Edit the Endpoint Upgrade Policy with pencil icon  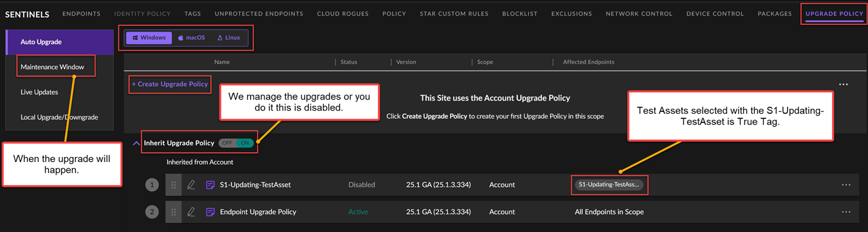coord(192,212)
